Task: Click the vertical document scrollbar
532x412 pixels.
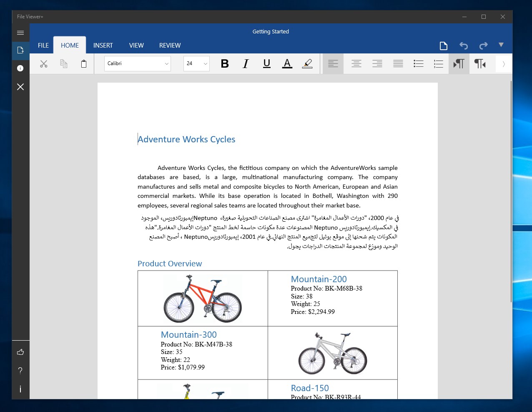Action: click(511, 192)
